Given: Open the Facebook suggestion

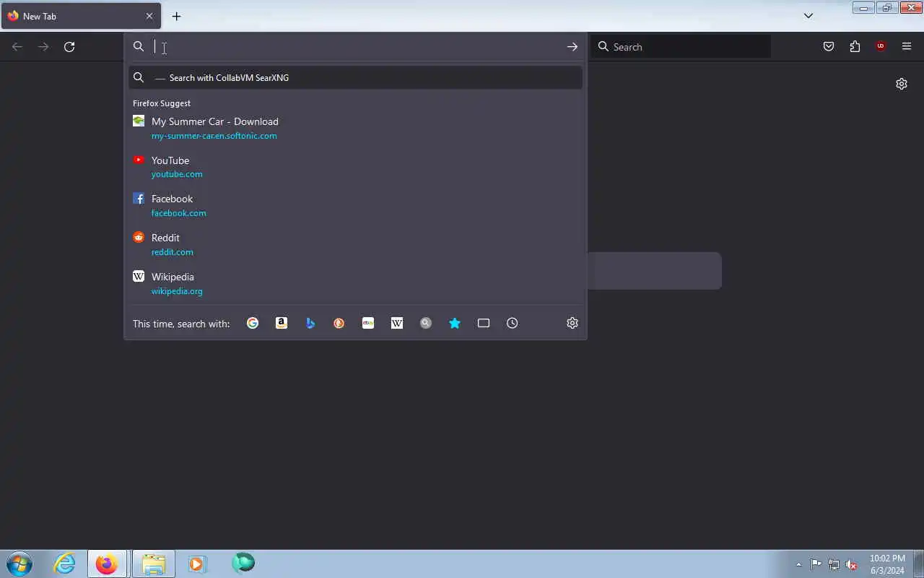Looking at the screenshot, I should [355, 205].
